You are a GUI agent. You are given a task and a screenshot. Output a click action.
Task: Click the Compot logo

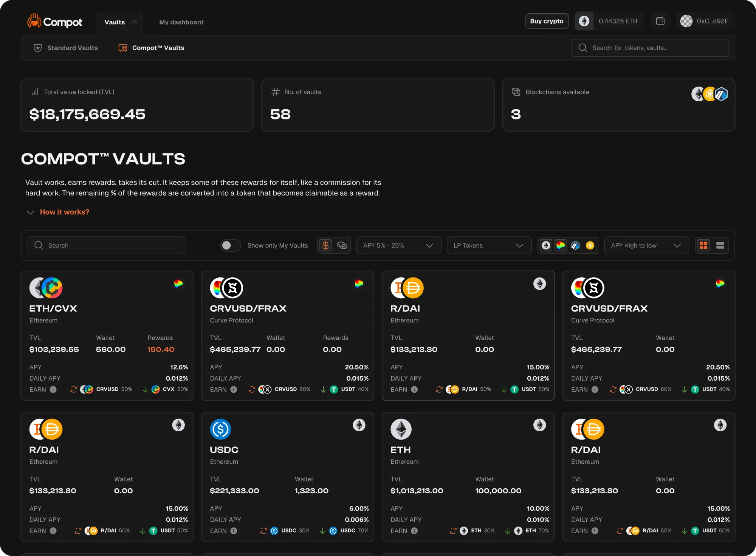pyautogui.click(x=54, y=22)
